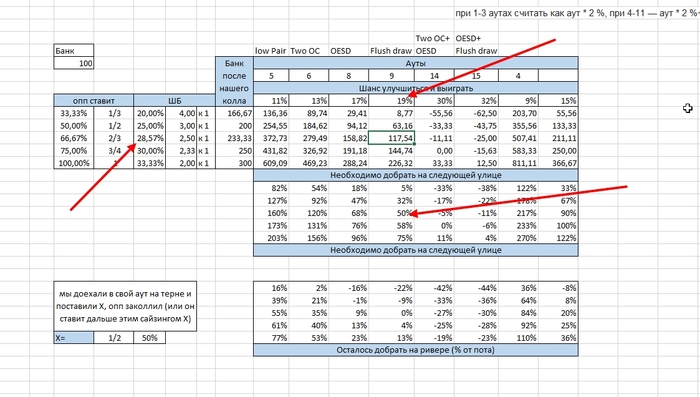Click the ratio cell "4,00"
The width and height of the screenshot is (700, 397).
(181, 113)
